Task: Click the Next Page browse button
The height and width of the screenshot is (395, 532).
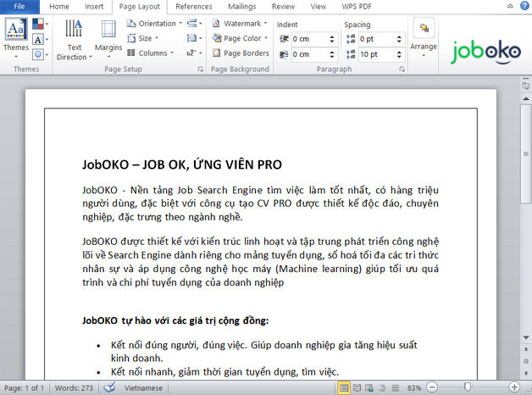Action: [x=526, y=373]
